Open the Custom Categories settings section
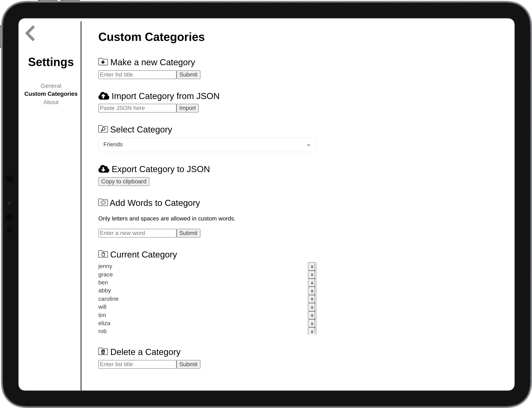This screenshot has width=532, height=408. click(51, 94)
